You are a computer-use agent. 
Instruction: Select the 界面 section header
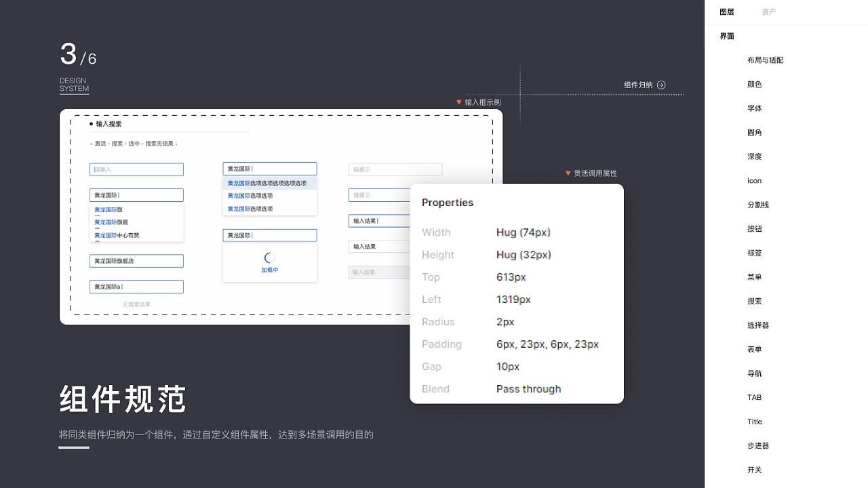click(x=727, y=36)
